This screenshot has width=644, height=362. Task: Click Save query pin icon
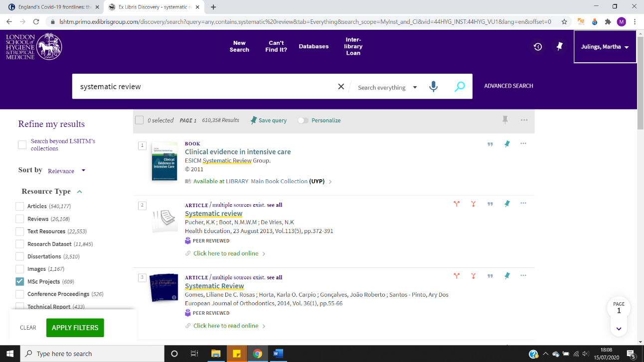point(254,120)
